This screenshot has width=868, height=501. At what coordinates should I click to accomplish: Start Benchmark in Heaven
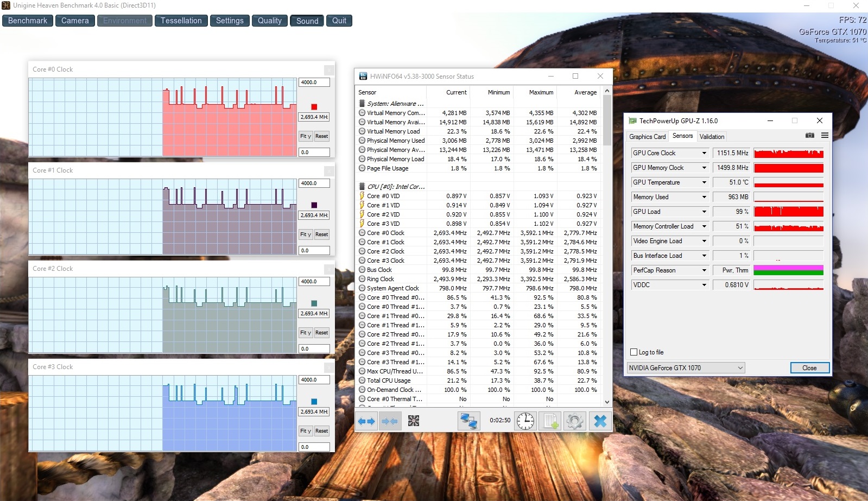click(x=28, y=21)
